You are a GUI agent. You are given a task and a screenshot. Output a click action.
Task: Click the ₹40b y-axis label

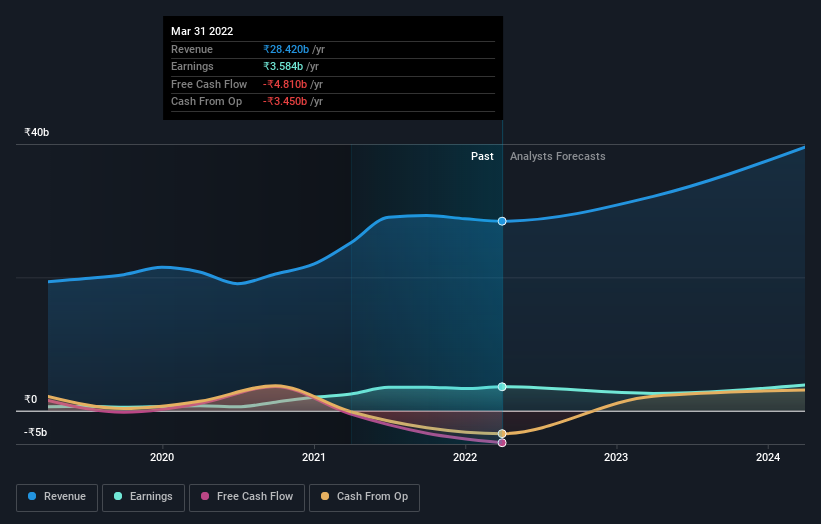[x=37, y=132]
